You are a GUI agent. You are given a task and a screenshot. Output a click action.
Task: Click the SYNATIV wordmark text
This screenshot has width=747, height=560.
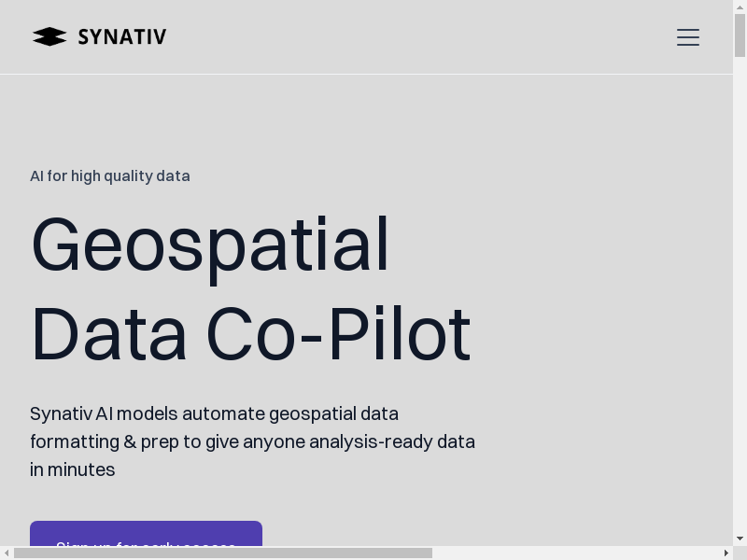tap(122, 37)
